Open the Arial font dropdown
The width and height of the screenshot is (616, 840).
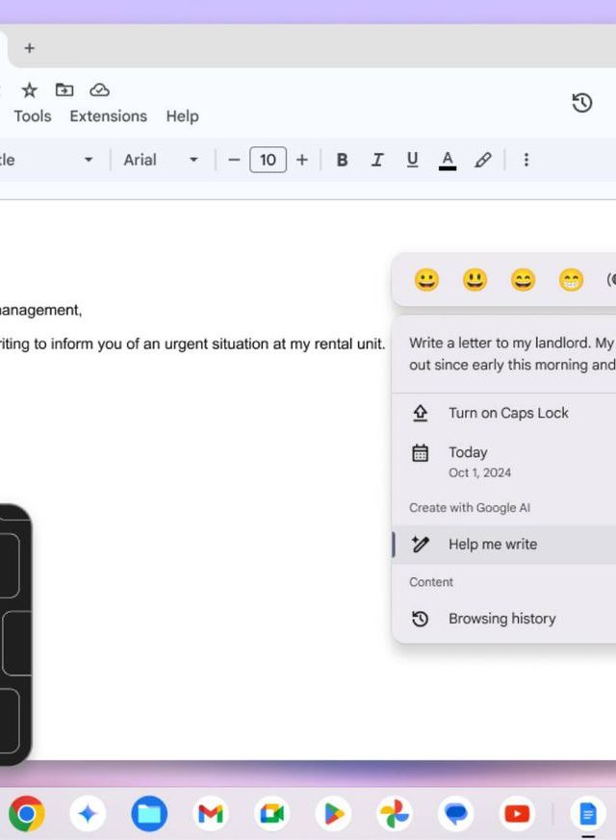160,160
